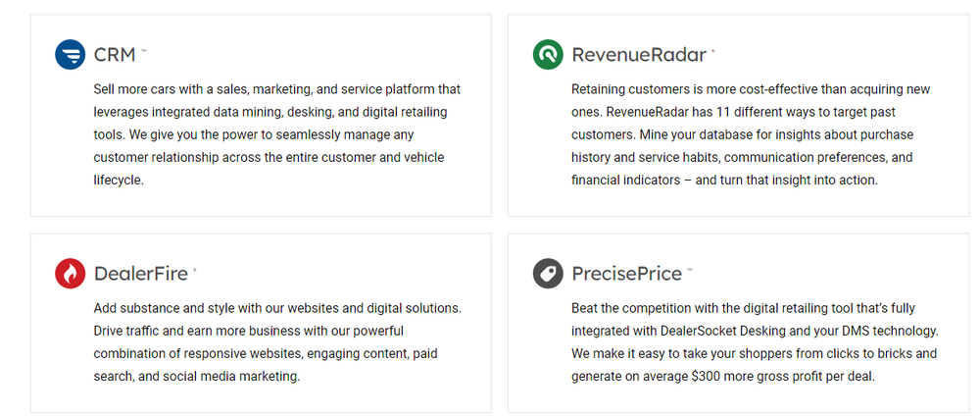Click the gray PrecisePrice tag icon
The width and height of the screenshot is (980, 416).
tap(548, 273)
